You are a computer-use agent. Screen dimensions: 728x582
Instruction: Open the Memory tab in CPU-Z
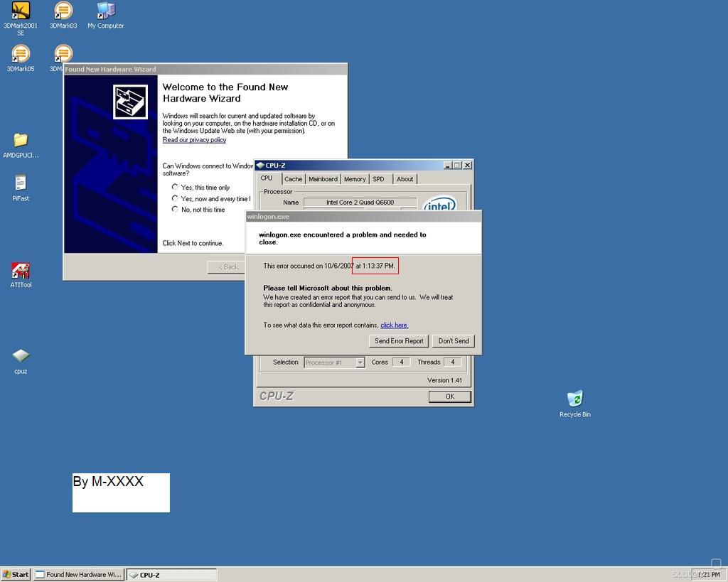click(355, 179)
